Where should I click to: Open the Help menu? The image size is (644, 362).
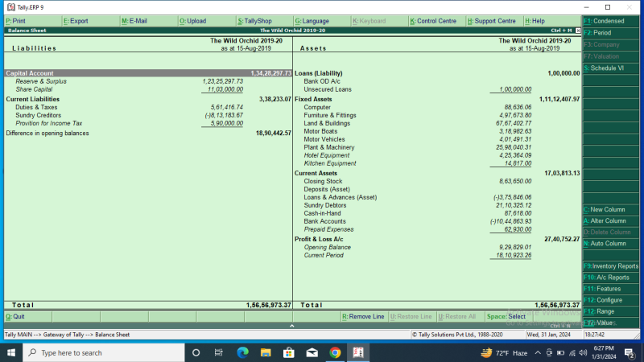(552, 21)
